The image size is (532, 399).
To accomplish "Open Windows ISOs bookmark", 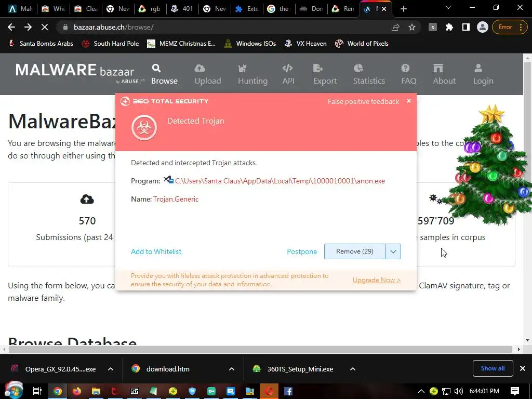I will [250, 44].
